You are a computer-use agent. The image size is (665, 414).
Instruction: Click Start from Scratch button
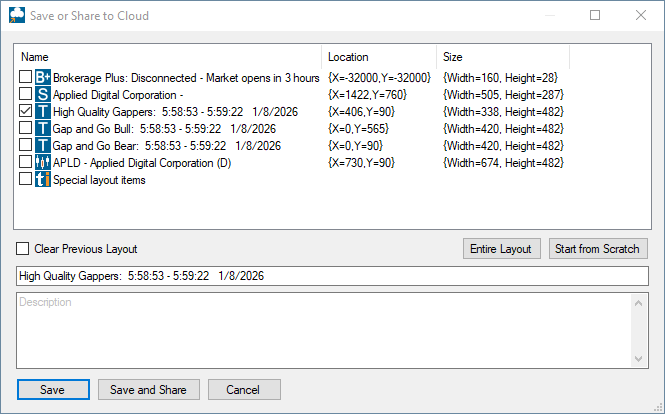click(598, 249)
